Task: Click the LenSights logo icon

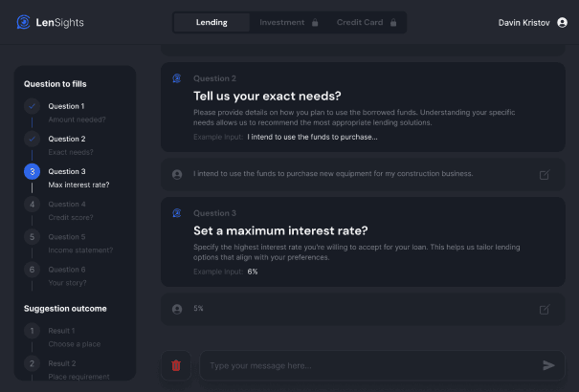Action: [24, 22]
